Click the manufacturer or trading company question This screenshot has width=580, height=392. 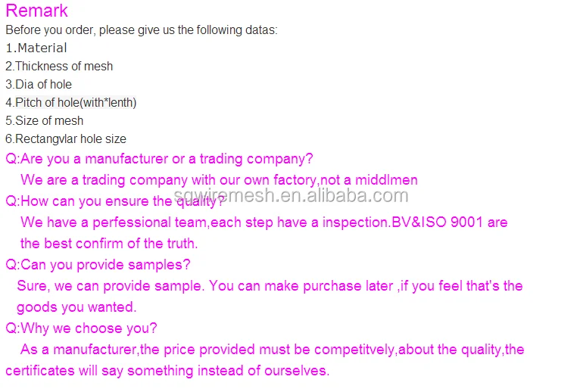159,159
